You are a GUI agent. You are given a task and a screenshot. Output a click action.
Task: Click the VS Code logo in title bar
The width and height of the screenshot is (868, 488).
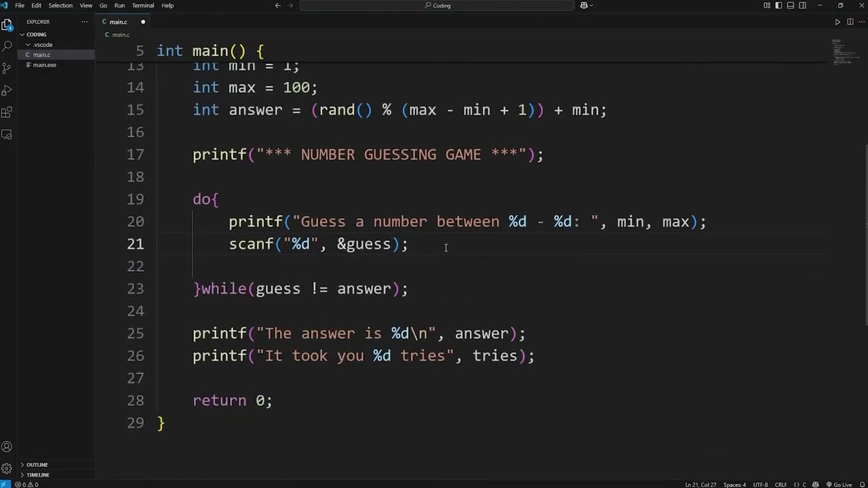point(5,5)
